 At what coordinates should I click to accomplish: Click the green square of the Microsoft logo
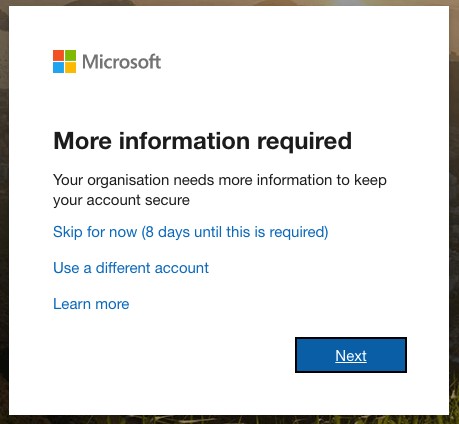point(70,55)
